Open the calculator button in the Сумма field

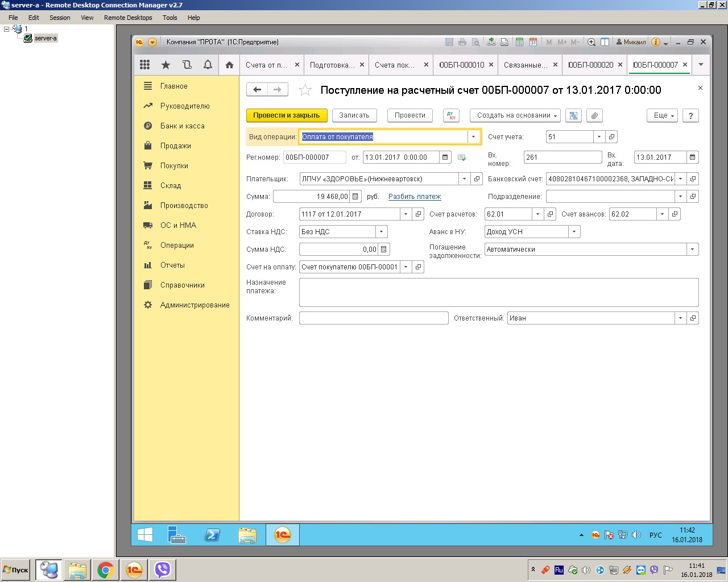tap(355, 197)
